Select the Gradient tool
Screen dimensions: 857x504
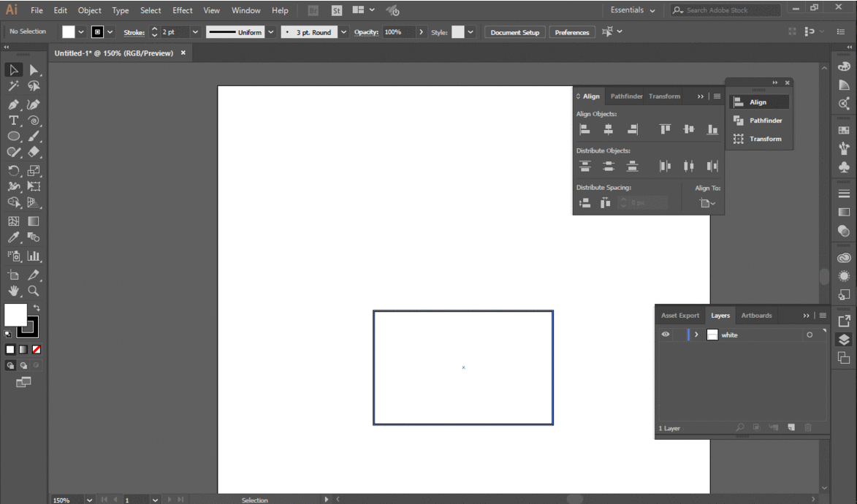[34, 221]
